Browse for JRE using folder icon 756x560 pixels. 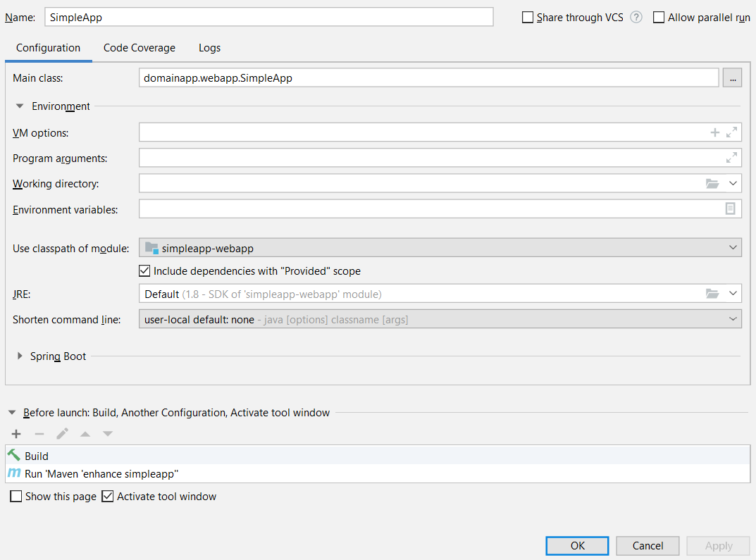[712, 294]
